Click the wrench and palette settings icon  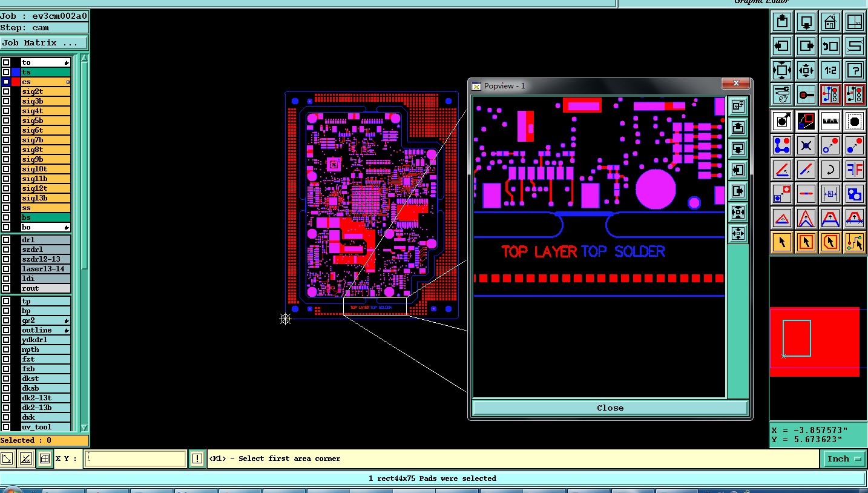781,94
